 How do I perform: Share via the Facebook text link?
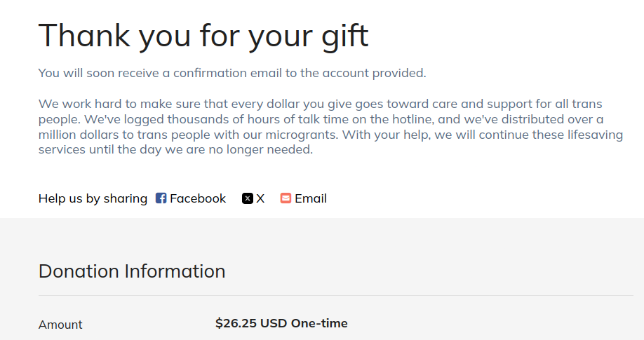coord(198,198)
